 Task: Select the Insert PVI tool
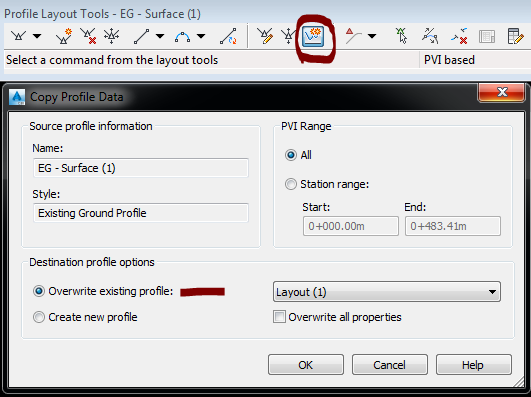click(x=64, y=36)
